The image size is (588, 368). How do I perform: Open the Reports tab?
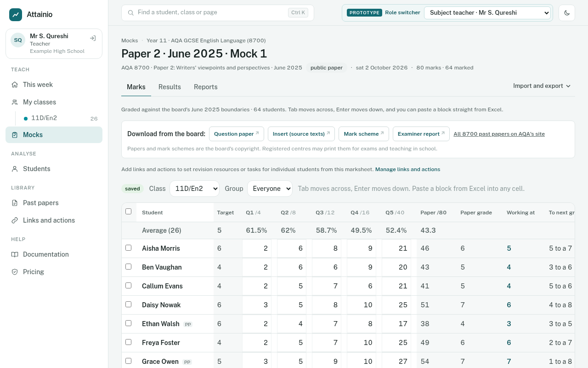(x=206, y=87)
